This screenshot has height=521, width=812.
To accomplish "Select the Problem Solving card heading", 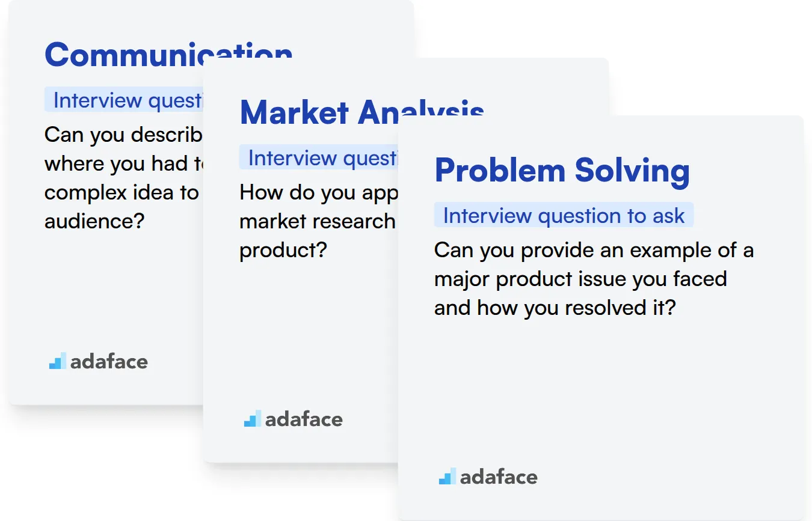I will 562,171.
